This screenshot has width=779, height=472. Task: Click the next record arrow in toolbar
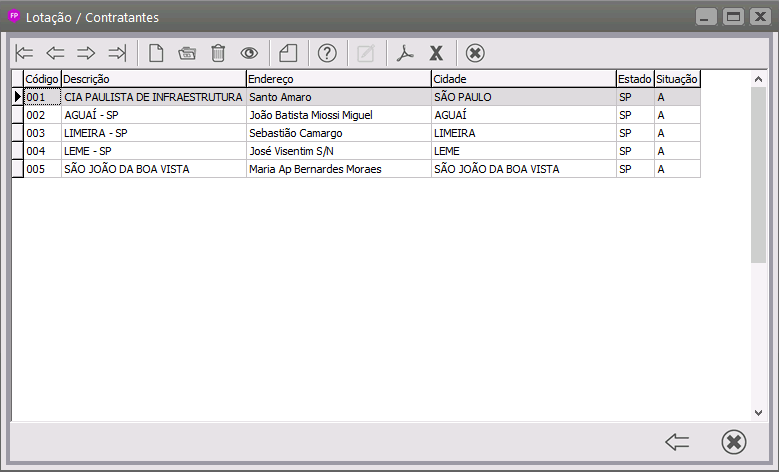87,53
